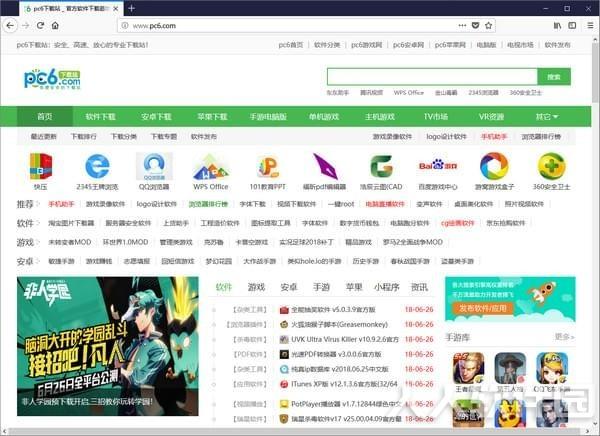Select 安卓下载 in the green navigation bar
This screenshot has width=600, height=436.
[157, 116]
